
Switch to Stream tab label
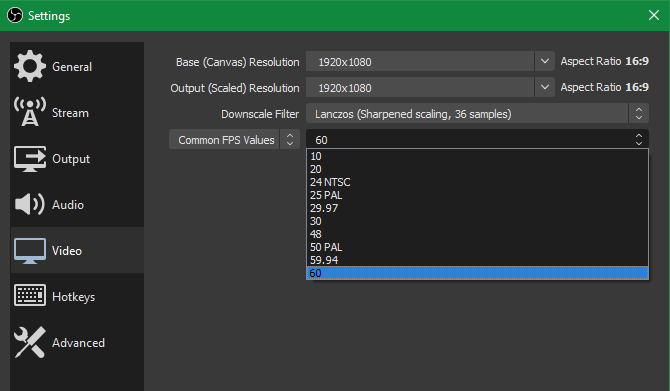70,113
